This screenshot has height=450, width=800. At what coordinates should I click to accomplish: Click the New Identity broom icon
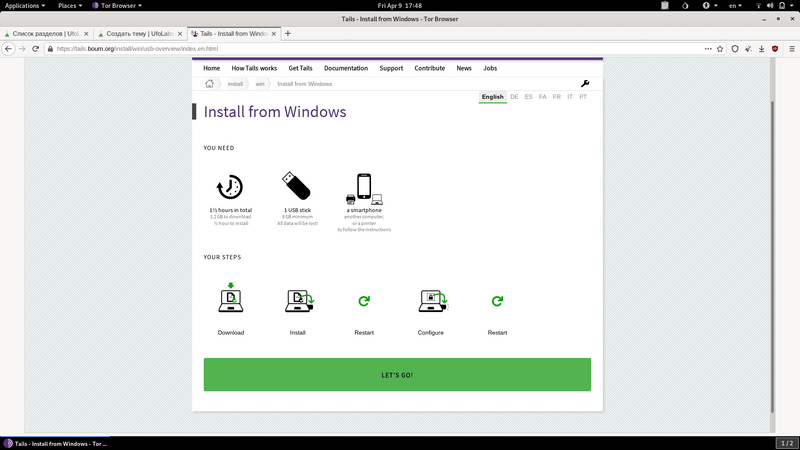748,48
